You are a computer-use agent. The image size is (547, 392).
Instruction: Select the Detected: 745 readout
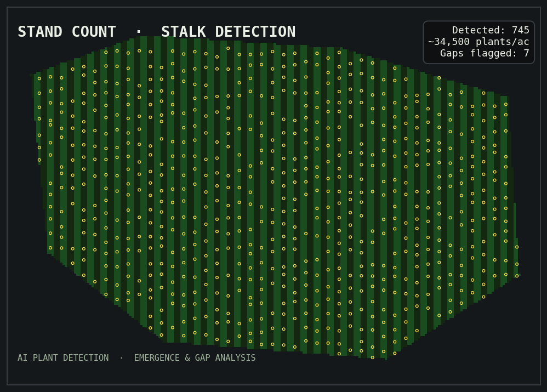pyautogui.click(x=491, y=30)
